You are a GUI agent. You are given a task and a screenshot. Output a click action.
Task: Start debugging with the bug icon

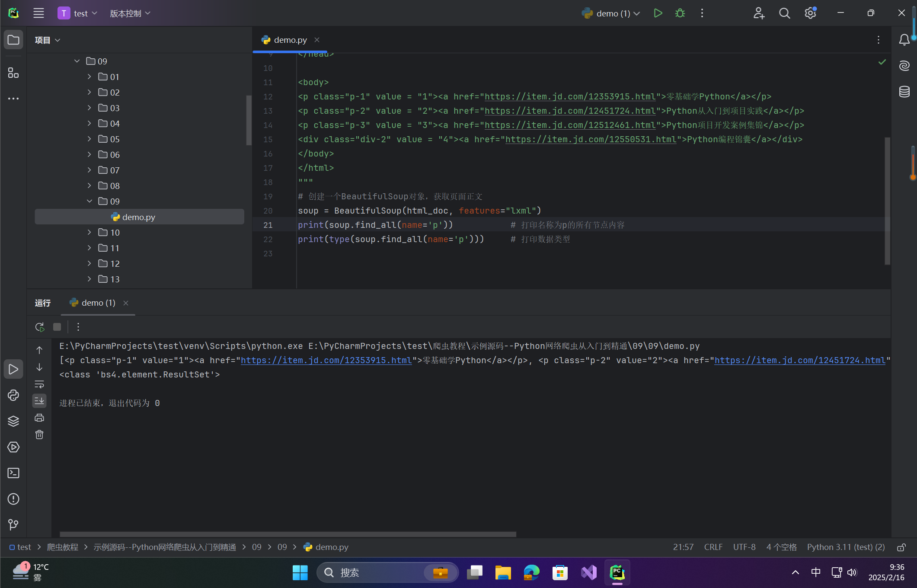click(680, 13)
